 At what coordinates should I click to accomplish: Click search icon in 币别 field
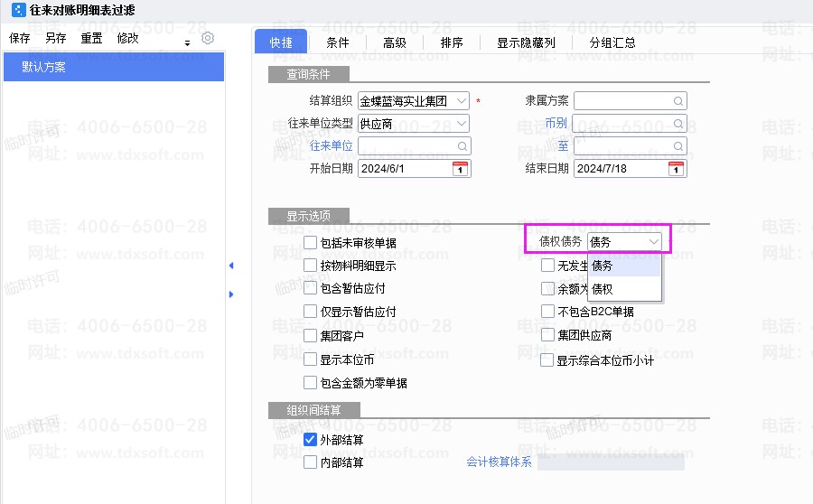[677, 124]
